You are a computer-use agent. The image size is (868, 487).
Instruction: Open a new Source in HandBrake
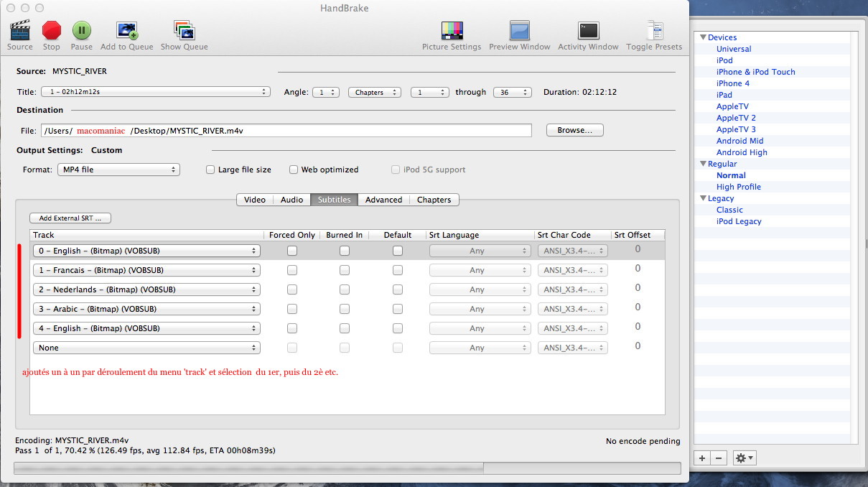(20, 35)
